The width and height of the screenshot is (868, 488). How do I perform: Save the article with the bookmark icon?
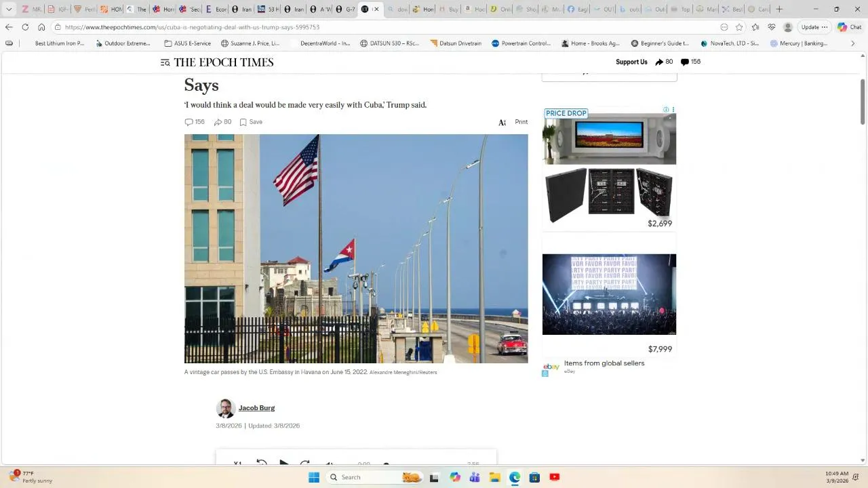251,122
